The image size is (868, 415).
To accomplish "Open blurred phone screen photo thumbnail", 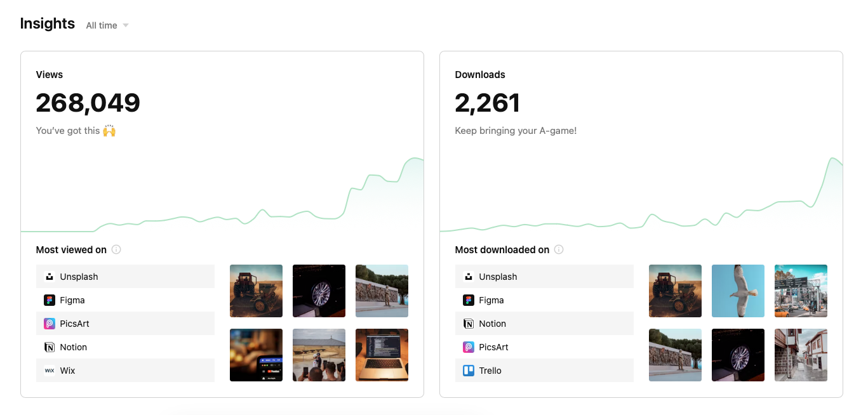I will (256, 355).
